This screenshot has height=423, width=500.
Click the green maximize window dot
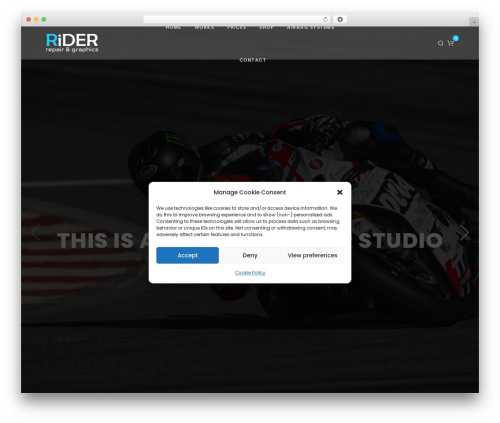click(44, 20)
